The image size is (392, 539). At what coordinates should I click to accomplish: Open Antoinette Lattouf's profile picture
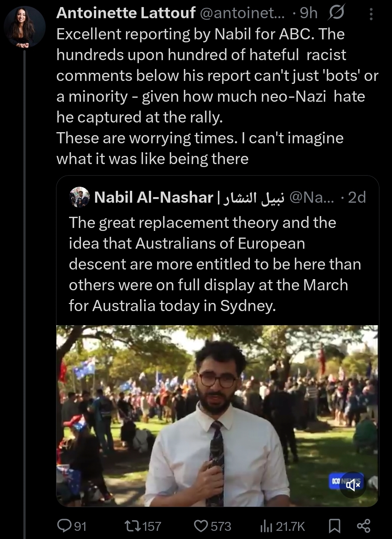pyautogui.click(x=24, y=26)
